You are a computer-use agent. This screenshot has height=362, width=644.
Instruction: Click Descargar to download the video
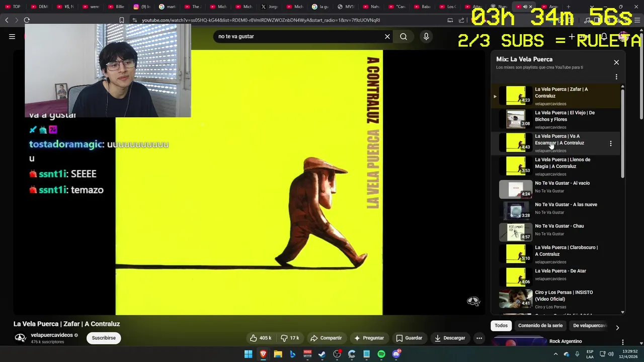450,338
